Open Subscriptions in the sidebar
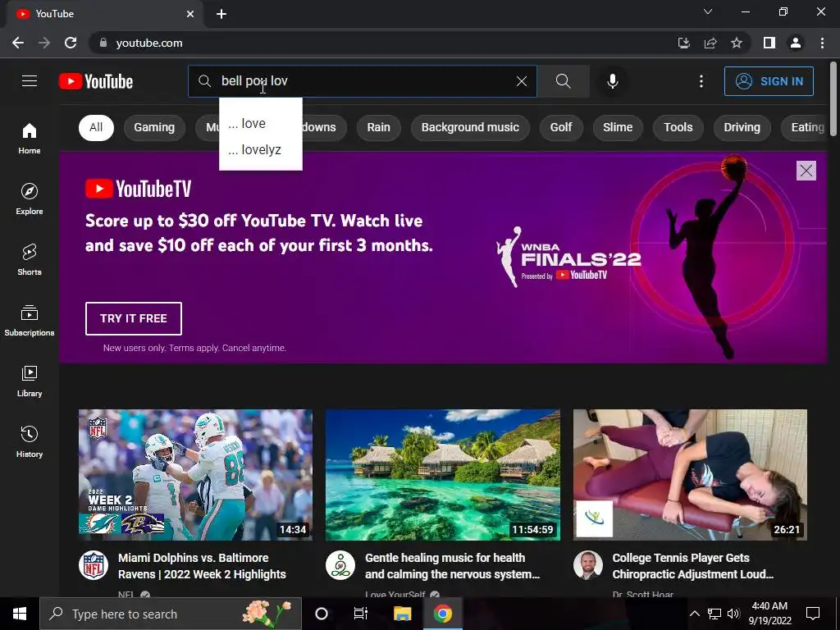The image size is (840, 630). pyautogui.click(x=30, y=321)
